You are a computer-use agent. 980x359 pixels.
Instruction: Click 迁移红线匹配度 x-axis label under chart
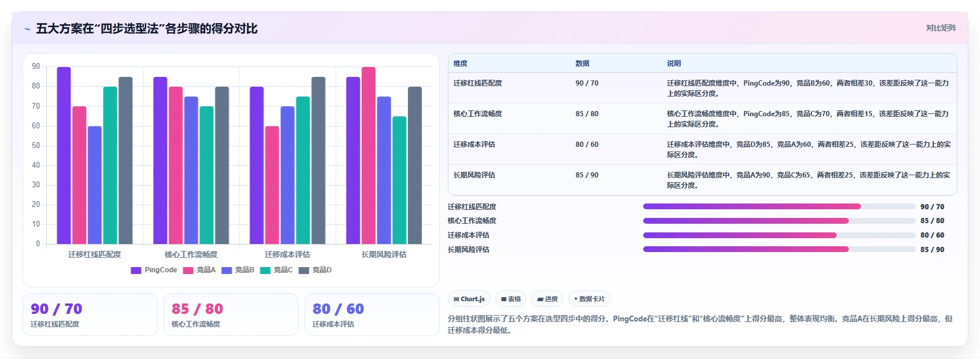pyautogui.click(x=95, y=254)
